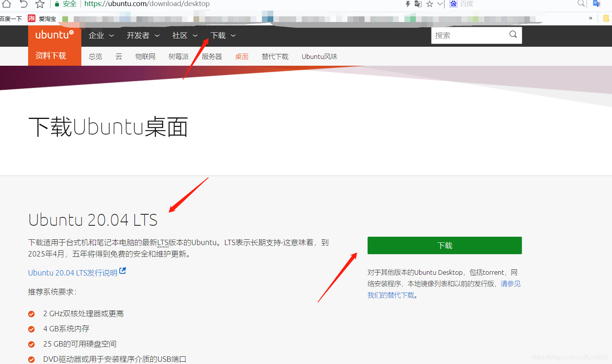612x364 pixels.
Task: Click the green 下载 button
Action: [x=445, y=245]
